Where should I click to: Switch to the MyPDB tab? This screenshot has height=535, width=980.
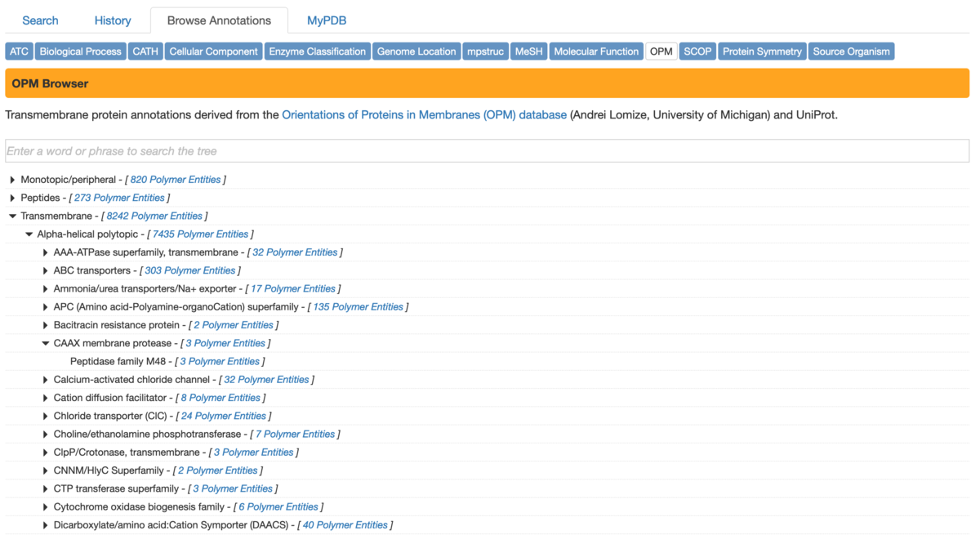click(327, 20)
